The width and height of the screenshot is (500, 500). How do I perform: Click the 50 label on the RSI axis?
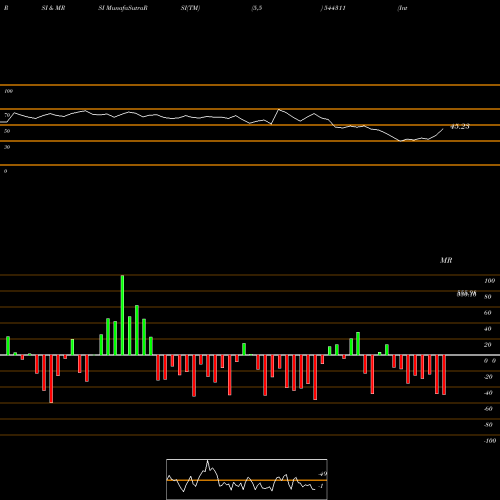7,131
